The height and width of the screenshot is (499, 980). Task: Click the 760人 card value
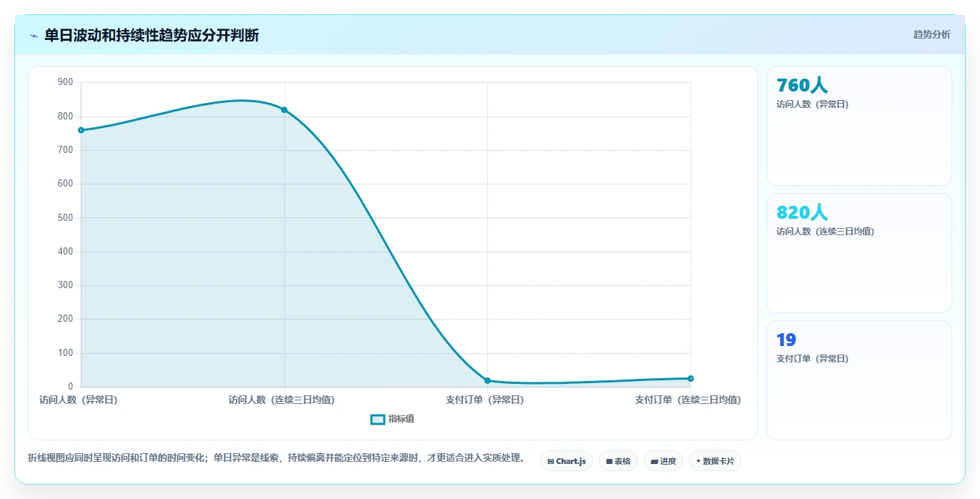(x=802, y=85)
